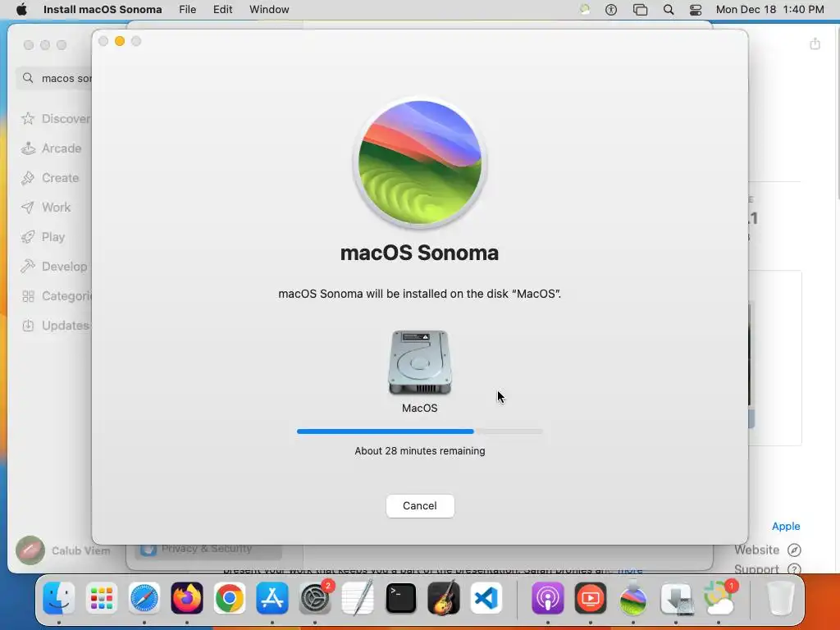This screenshot has height=630, width=840.
Task: Minimize the installer window with yellow button
Action: click(x=120, y=41)
